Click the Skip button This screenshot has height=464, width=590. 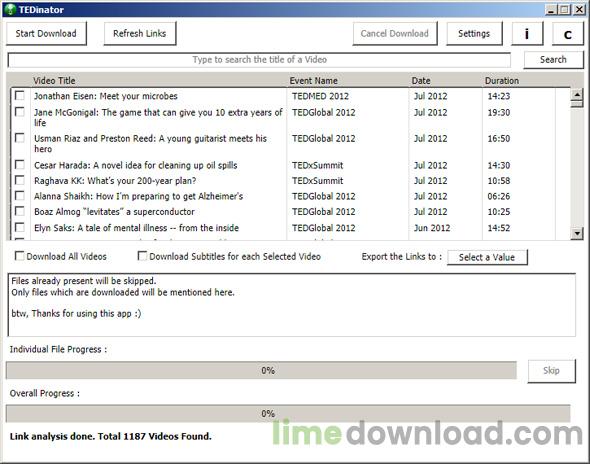[x=551, y=371]
